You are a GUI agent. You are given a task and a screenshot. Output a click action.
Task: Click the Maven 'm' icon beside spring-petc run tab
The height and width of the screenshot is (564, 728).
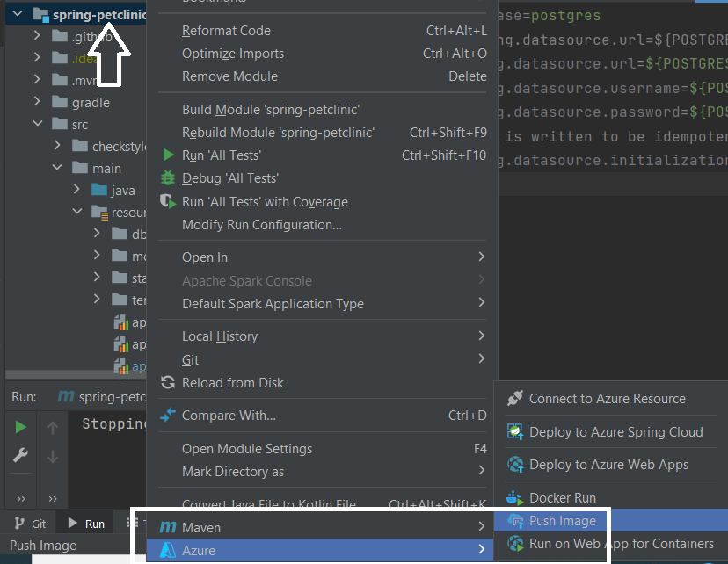coord(65,396)
